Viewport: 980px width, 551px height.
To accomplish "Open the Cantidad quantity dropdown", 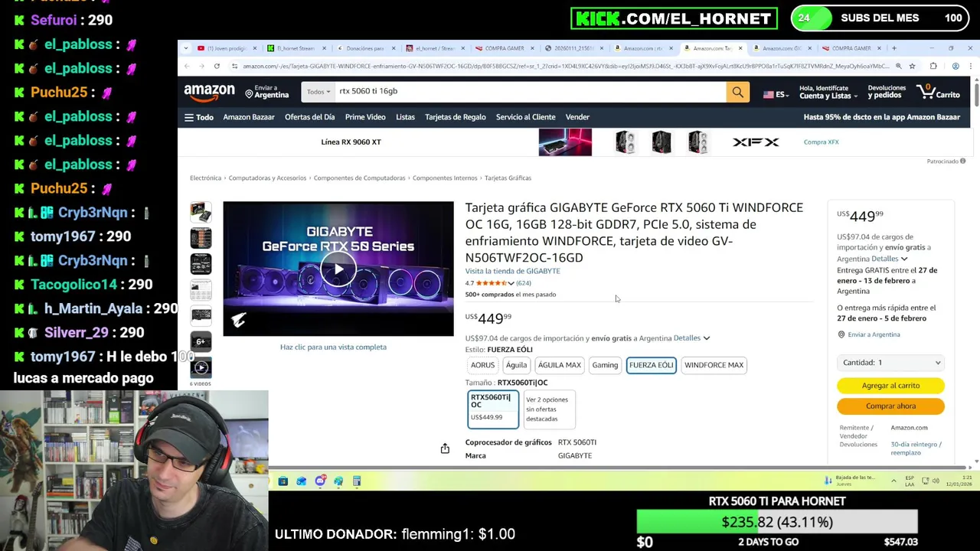I will pyautogui.click(x=890, y=363).
